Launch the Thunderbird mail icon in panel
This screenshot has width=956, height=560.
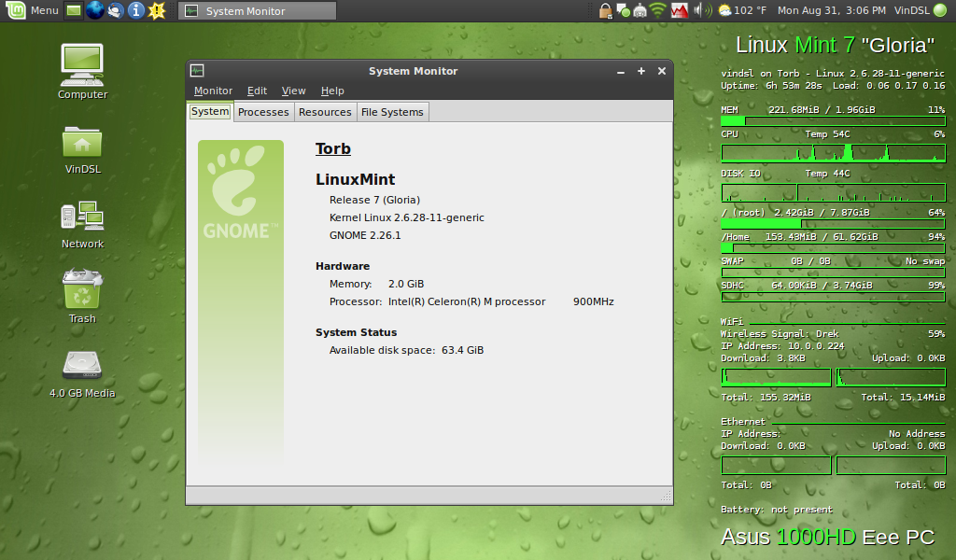(115, 10)
